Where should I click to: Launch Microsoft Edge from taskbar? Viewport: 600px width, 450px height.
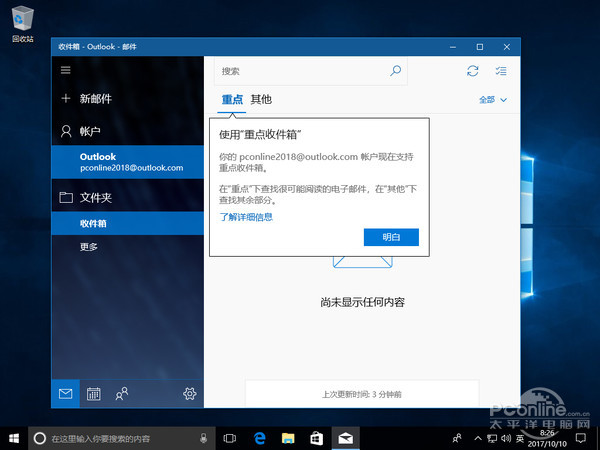point(259,439)
